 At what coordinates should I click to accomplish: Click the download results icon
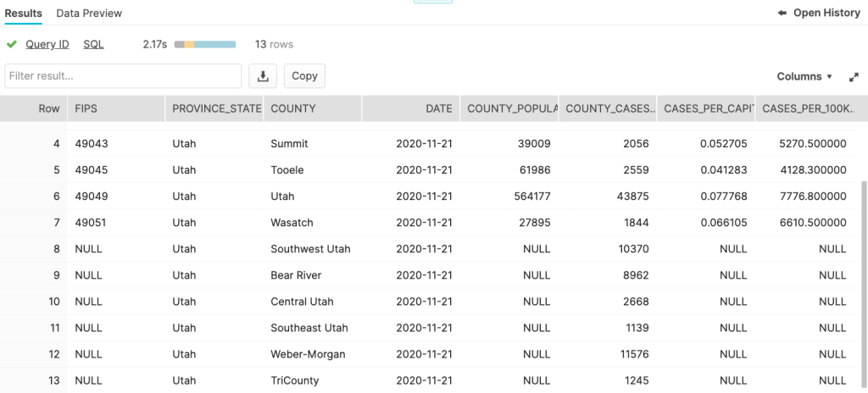263,76
